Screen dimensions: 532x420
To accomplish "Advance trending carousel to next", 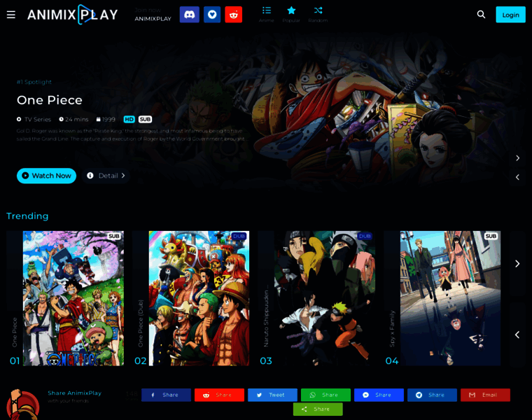I will [517, 264].
